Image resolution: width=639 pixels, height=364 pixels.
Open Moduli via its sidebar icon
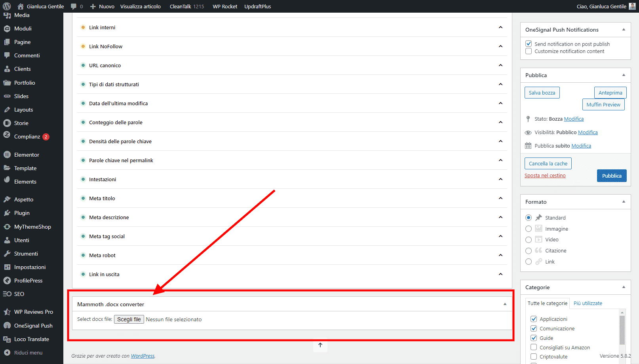tap(7, 28)
